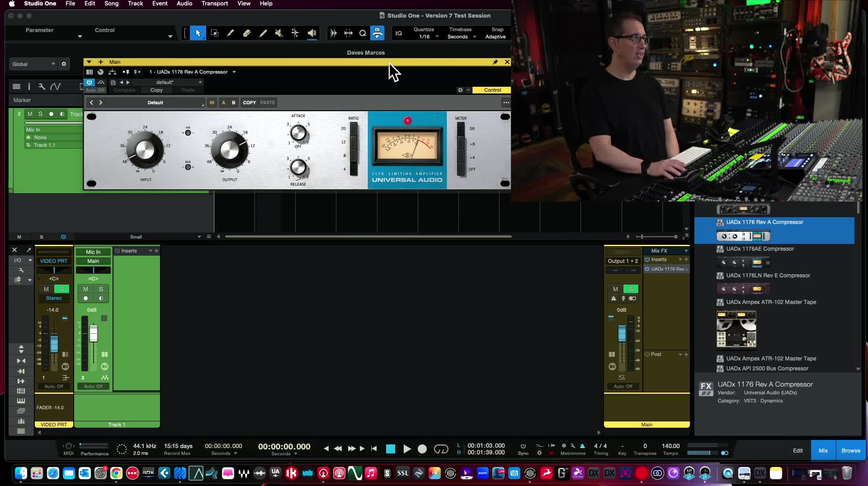
Task: Show the track inspector info icon
Action: click(x=29, y=86)
